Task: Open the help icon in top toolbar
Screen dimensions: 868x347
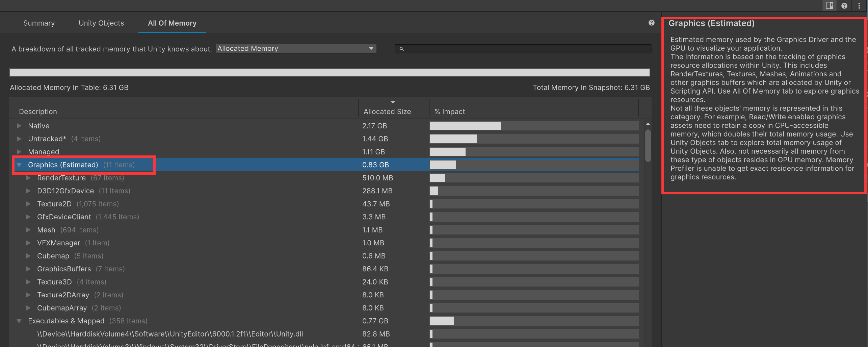Action: (844, 6)
